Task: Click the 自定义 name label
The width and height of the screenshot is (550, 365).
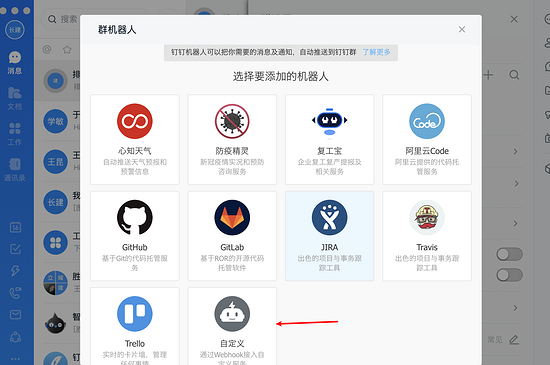Action: coord(232,344)
